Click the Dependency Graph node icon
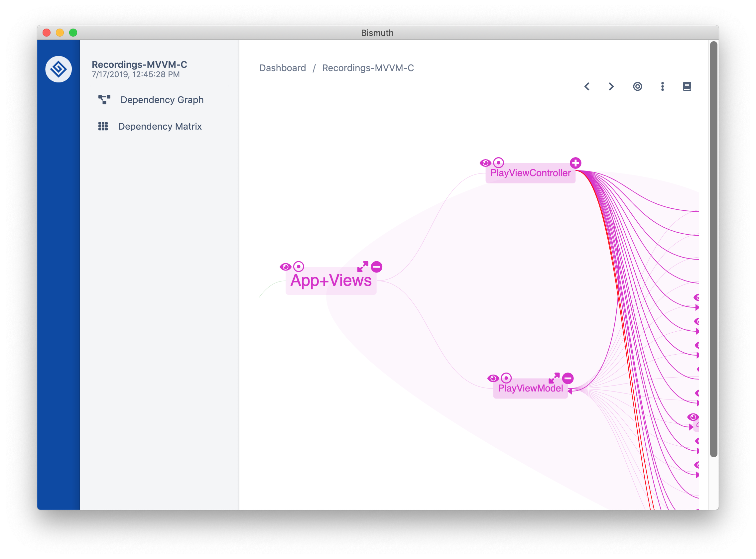Screen dimensions: 756x559 [x=104, y=99]
